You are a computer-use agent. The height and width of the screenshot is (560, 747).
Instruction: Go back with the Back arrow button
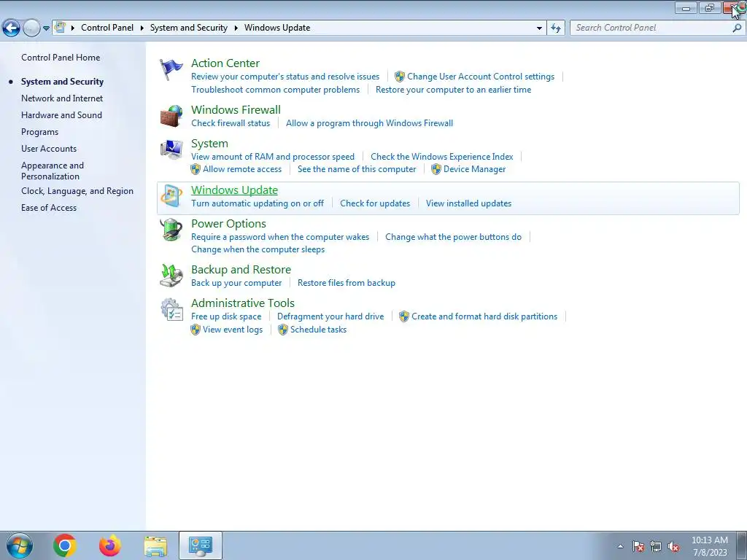(x=11, y=28)
